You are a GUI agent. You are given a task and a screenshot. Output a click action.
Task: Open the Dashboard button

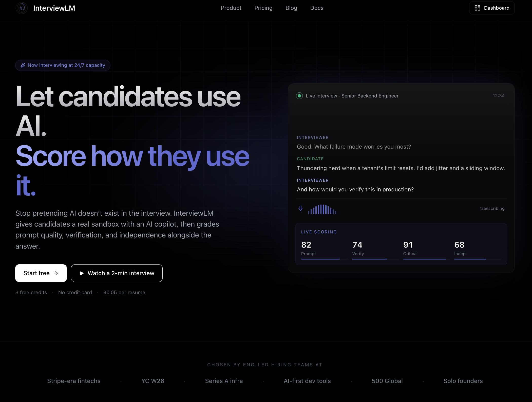point(492,8)
